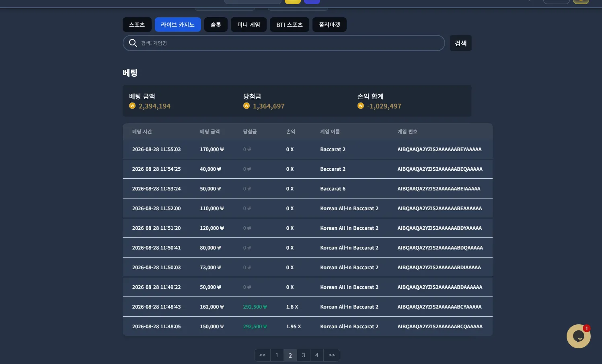Focus the game name search field
602x364 pixels.
(284, 43)
